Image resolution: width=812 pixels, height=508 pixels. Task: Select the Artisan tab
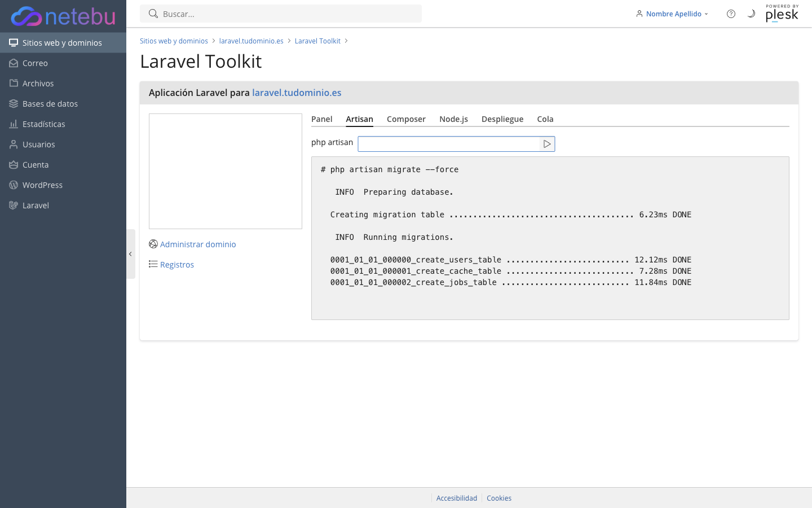tap(360, 119)
